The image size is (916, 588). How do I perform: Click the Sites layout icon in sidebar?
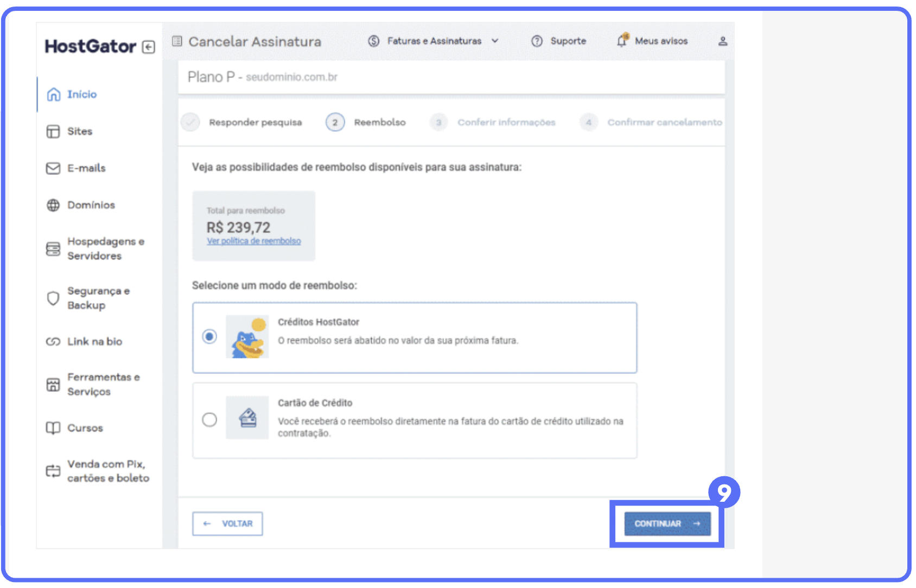coord(53,132)
